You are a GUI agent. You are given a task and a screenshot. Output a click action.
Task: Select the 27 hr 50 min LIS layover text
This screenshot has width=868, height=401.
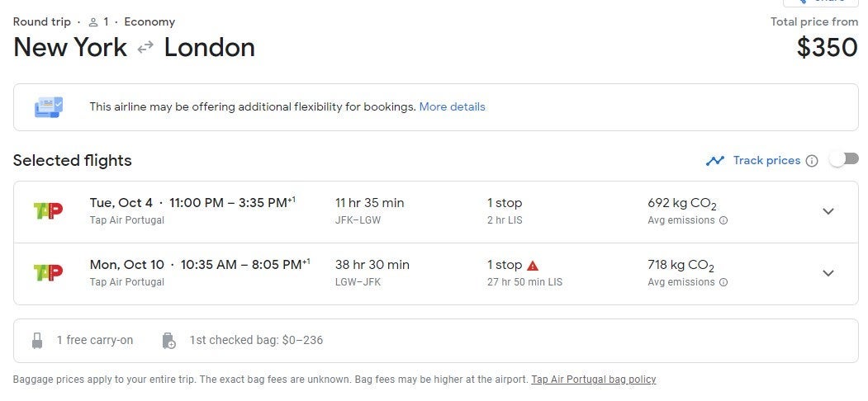(x=524, y=282)
